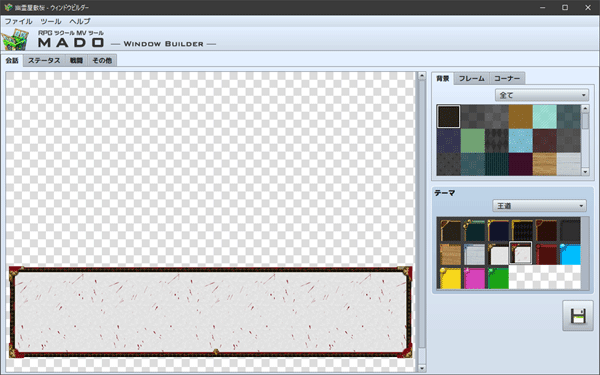Switch to the コーナー tab
This screenshot has width=600, height=375.
[507, 78]
